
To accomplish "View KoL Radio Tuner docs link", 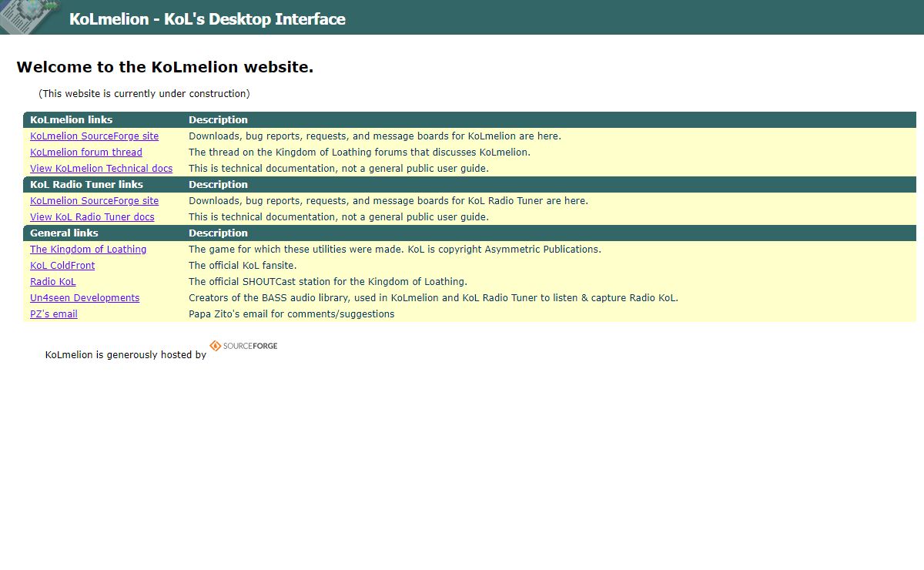I will click(92, 217).
